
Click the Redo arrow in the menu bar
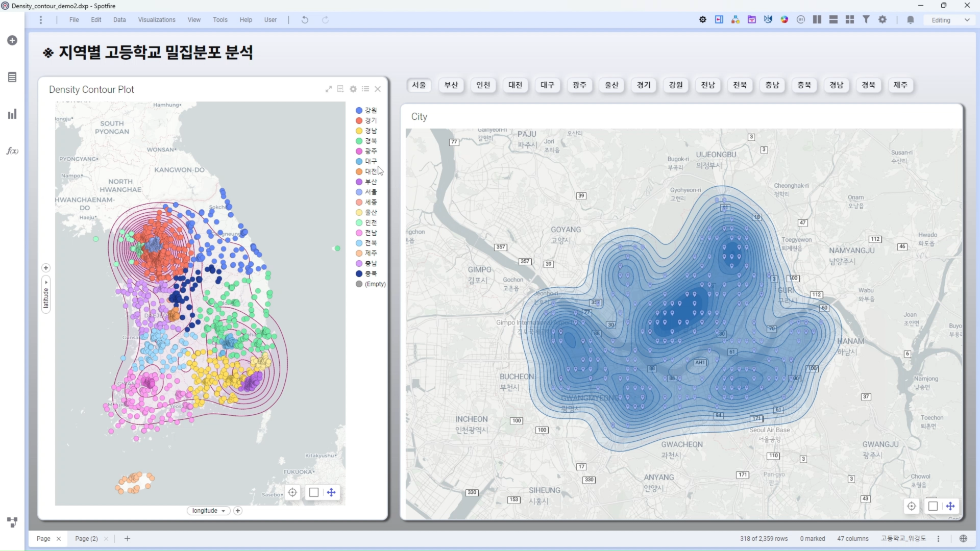tap(325, 20)
